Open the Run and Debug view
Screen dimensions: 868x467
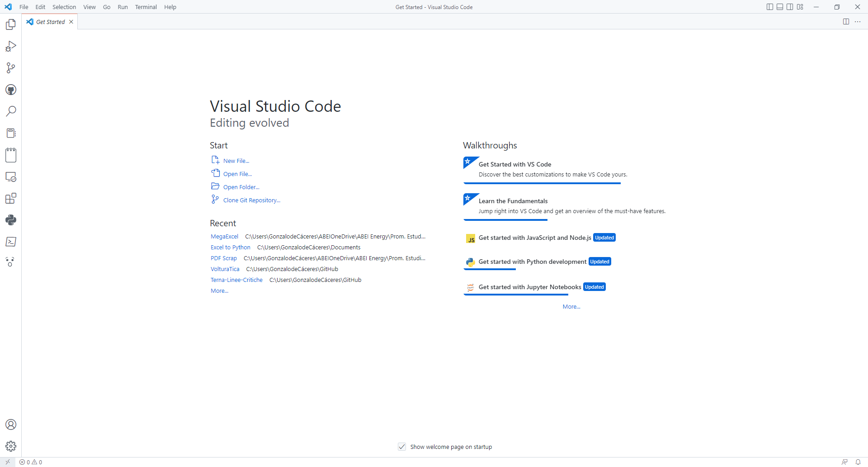pos(11,46)
